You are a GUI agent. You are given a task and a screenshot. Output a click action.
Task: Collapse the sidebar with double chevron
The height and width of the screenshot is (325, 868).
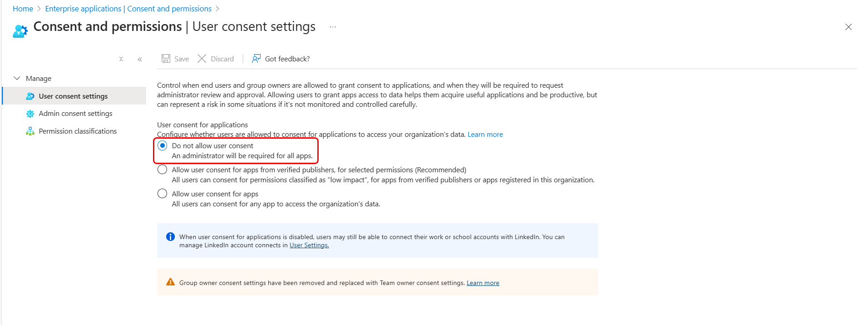coord(140,59)
